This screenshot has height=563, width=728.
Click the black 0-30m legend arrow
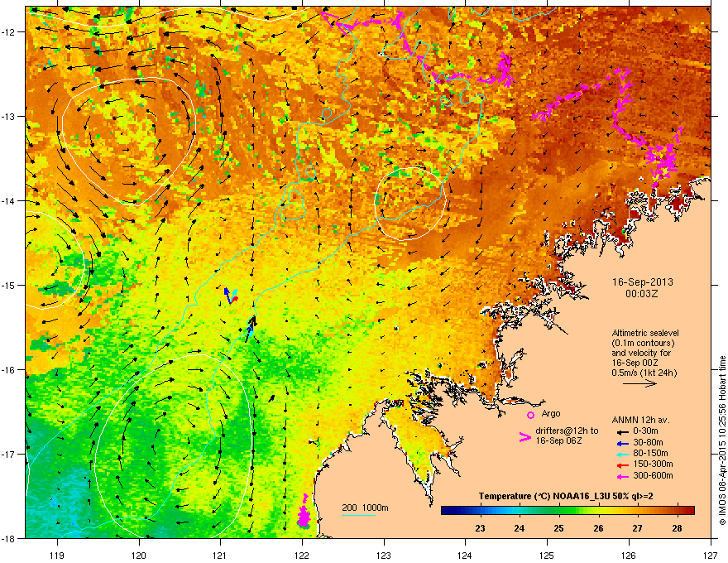622,431
